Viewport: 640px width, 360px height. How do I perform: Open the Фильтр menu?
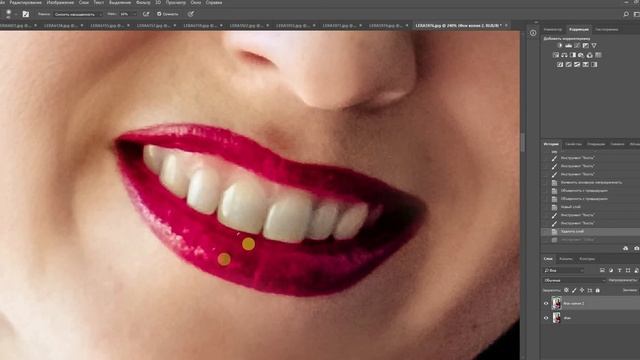coord(143,2)
